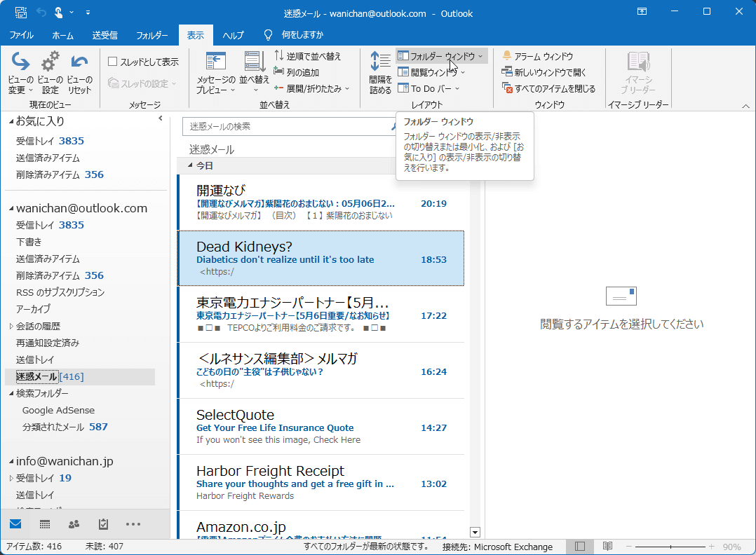Viewport: 756px width, 555px height.
Task: Click the zoom slider handle in status bar
Action: click(670, 547)
